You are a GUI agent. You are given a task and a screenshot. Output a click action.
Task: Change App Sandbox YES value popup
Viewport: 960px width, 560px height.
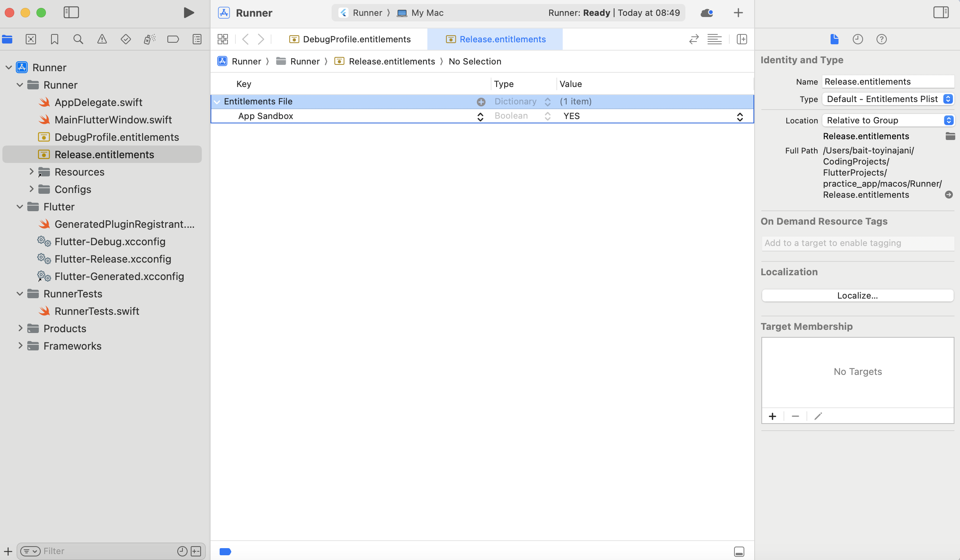(740, 117)
